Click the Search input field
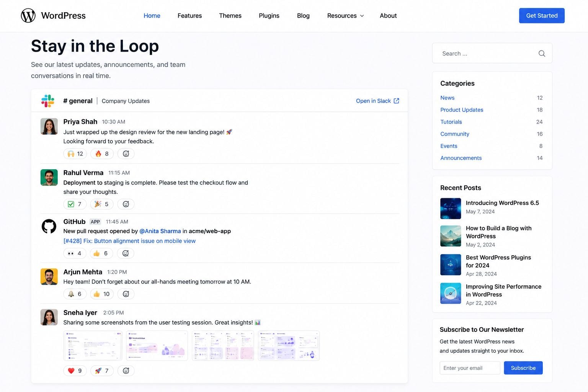The height and width of the screenshot is (392, 588). tap(492, 53)
